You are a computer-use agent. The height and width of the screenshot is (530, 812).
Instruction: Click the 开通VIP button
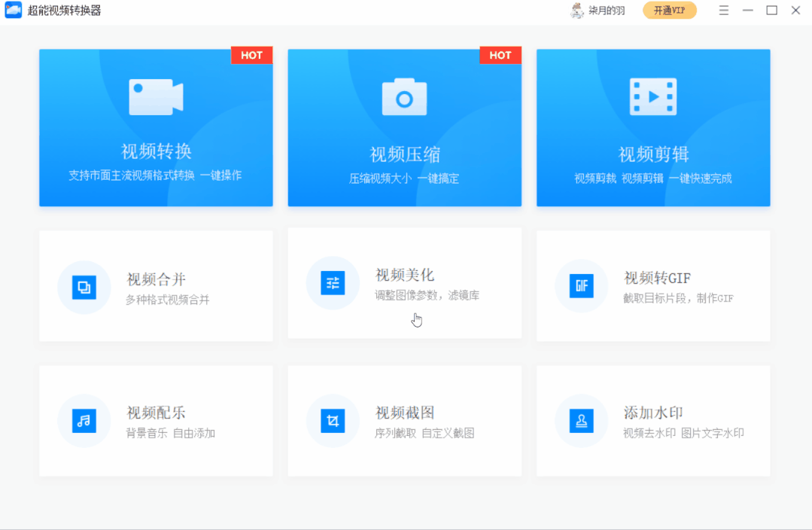[669, 10]
